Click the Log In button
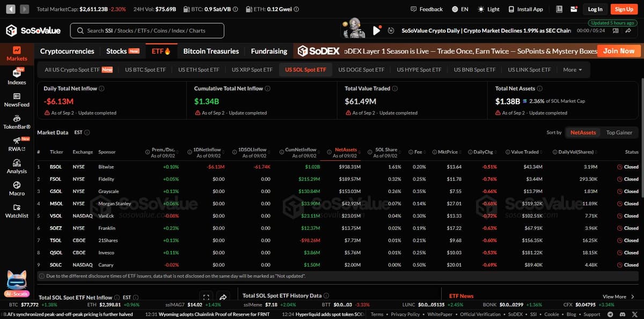This screenshot has height=319, width=644. tap(595, 9)
